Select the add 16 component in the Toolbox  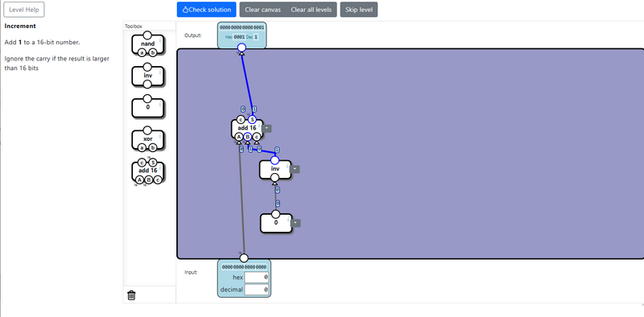pos(148,171)
